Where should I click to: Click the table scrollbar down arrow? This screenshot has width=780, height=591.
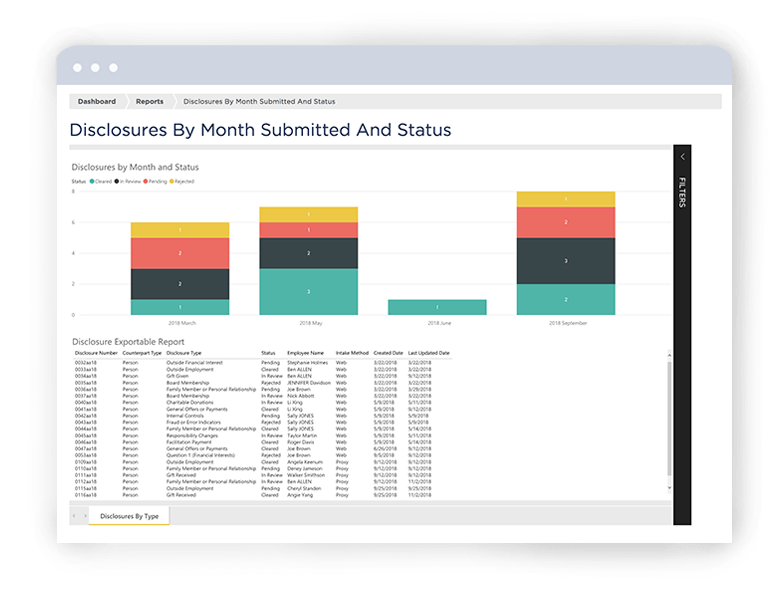[669, 488]
